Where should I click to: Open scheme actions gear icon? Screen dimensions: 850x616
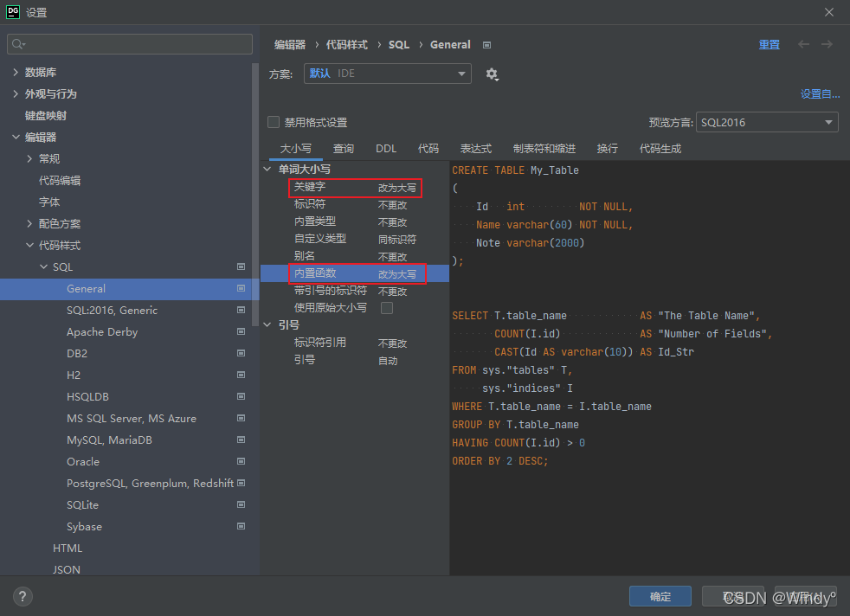(492, 74)
